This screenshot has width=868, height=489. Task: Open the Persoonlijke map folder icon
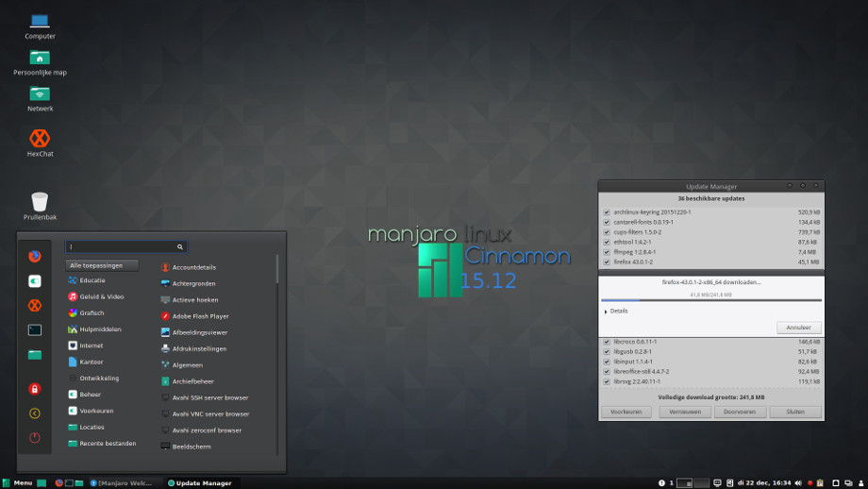coord(40,57)
